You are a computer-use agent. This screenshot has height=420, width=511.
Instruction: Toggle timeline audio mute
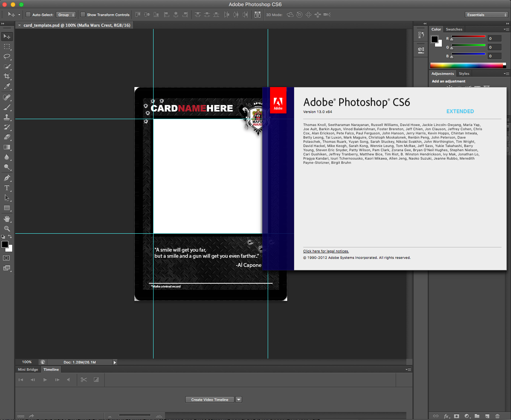tap(68, 380)
